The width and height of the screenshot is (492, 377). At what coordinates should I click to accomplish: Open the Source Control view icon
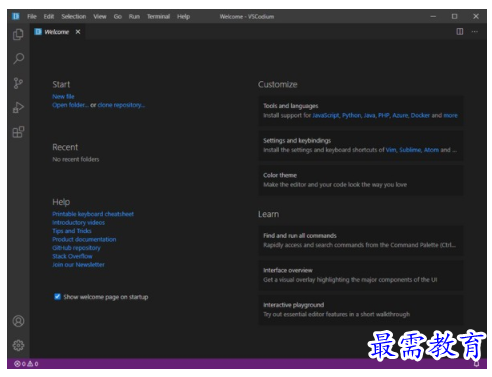[18, 83]
